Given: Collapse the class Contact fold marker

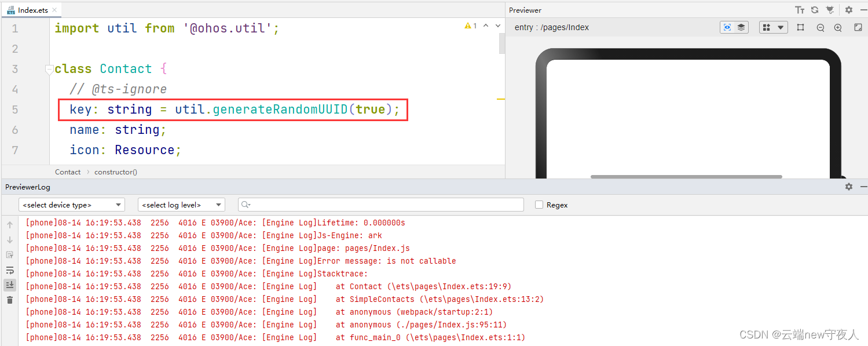Looking at the screenshot, I should (x=49, y=69).
